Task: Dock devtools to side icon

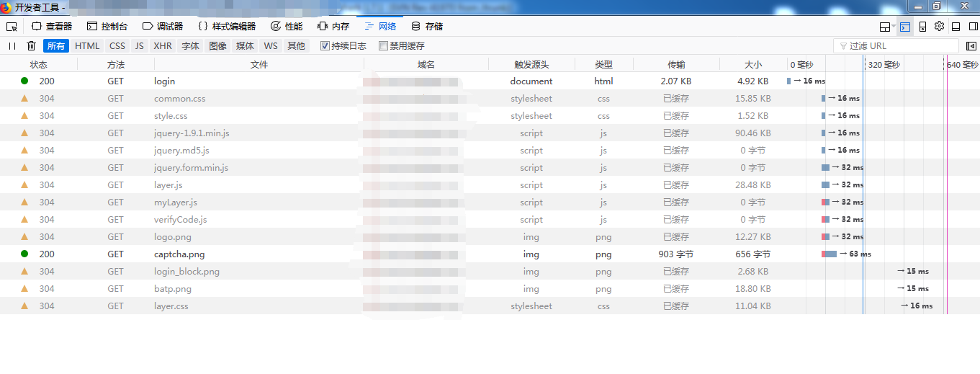Action: (972, 27)
